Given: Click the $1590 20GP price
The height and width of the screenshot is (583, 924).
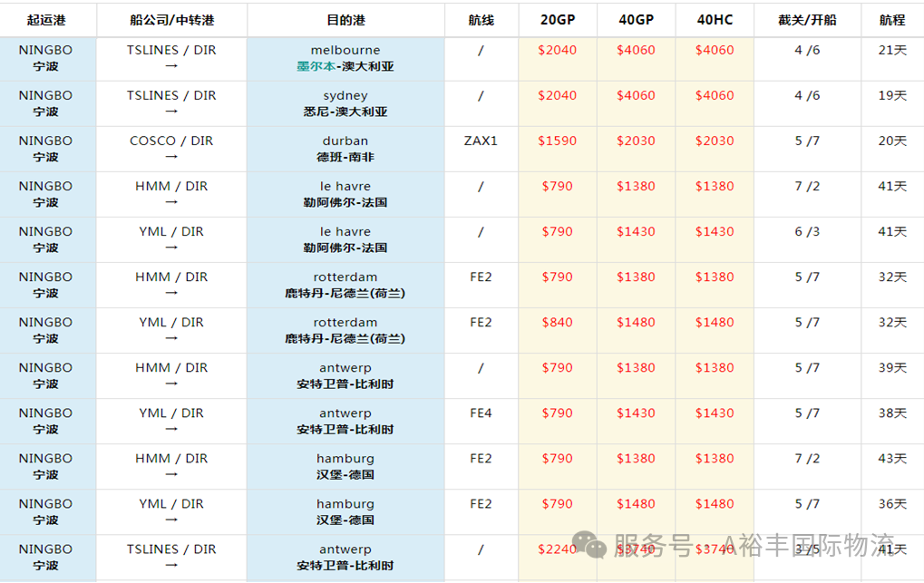Looking at the screenshot, I should point(558,141).
